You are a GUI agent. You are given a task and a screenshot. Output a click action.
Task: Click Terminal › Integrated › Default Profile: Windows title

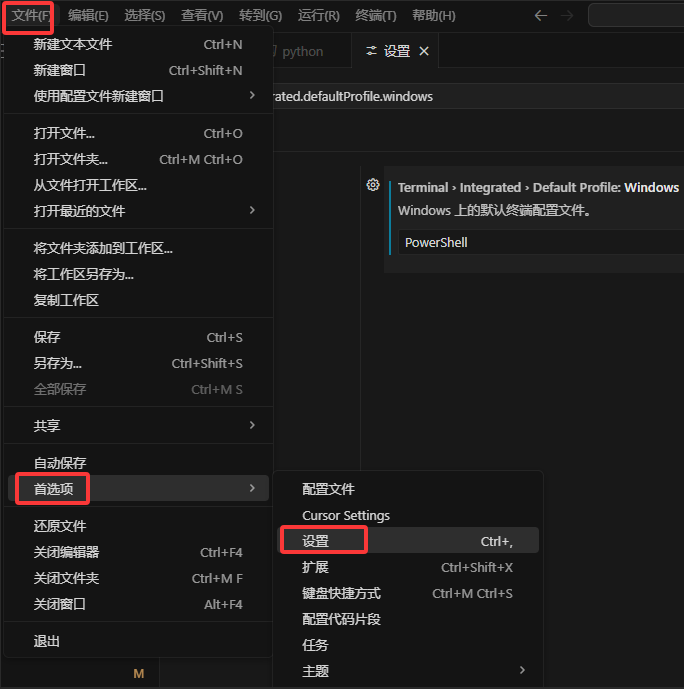coord(538,188)
